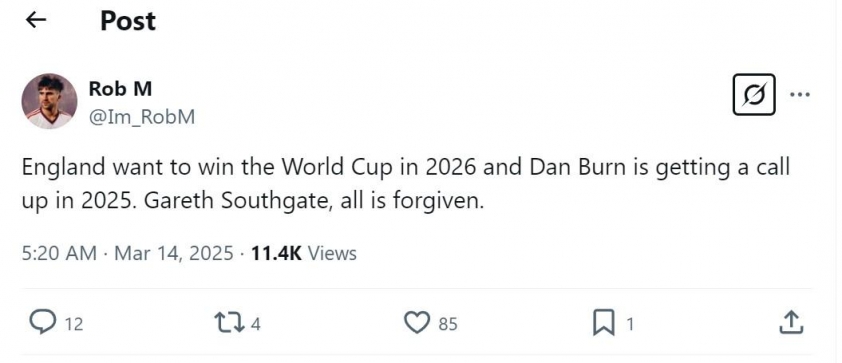This screenshot has height=363, width=842.
Task: Go back using the left arrow
Action: [36, 20]
